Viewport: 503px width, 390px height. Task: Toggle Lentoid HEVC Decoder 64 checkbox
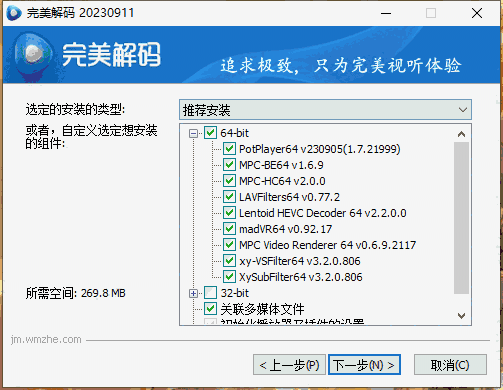coord(229,213)
